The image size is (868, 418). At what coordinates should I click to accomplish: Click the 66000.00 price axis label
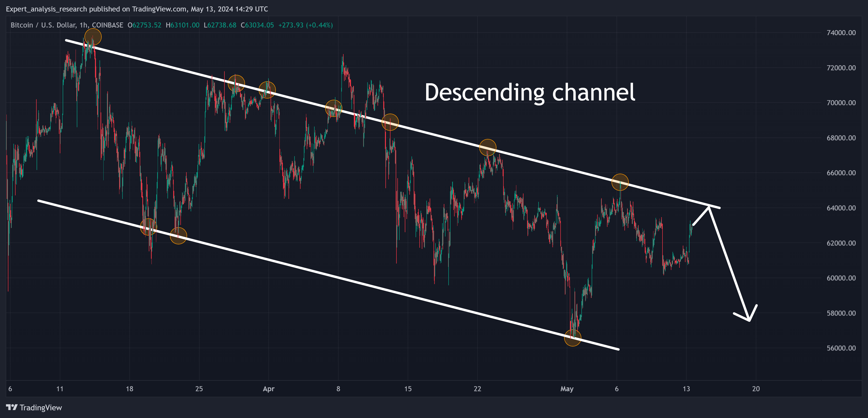841,173
